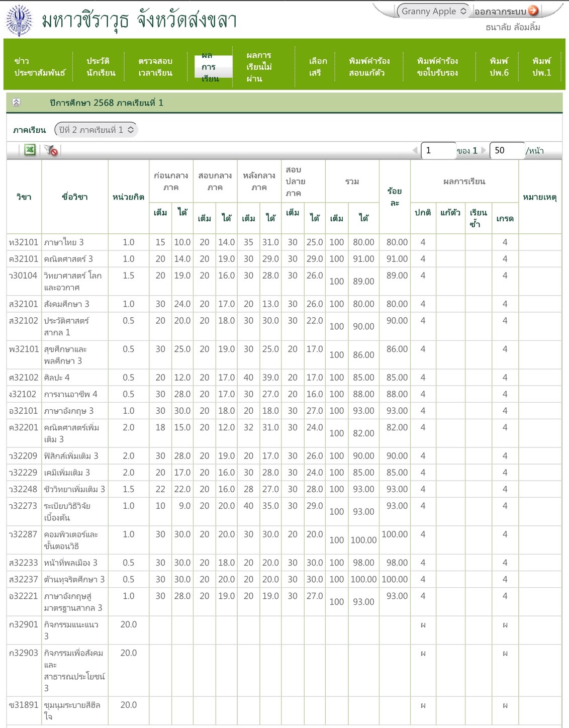Image resolution: width=569 pixels, height=728 pixels.
Task: Open the ข่าวประชาสัมพันธ์ menu
Action: coord(39,67)
